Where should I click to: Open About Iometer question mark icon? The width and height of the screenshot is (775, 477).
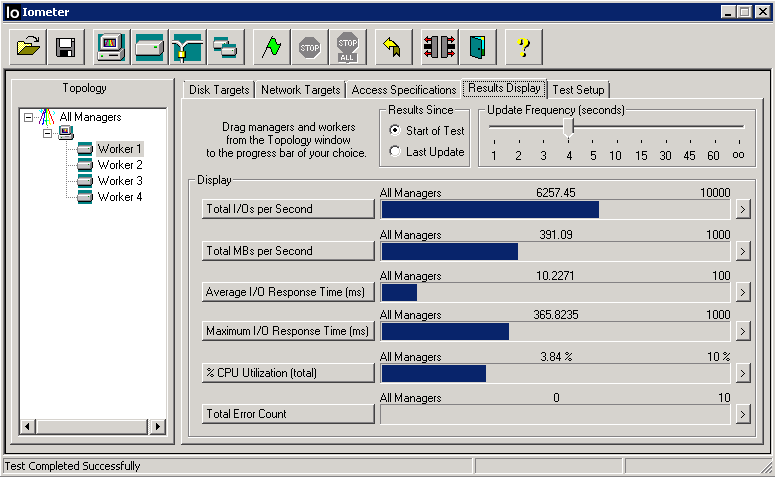point(523,47)
